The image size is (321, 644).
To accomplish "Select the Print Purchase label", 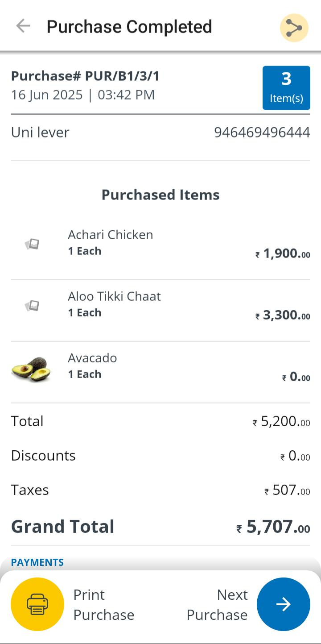I will coord(103,604).
